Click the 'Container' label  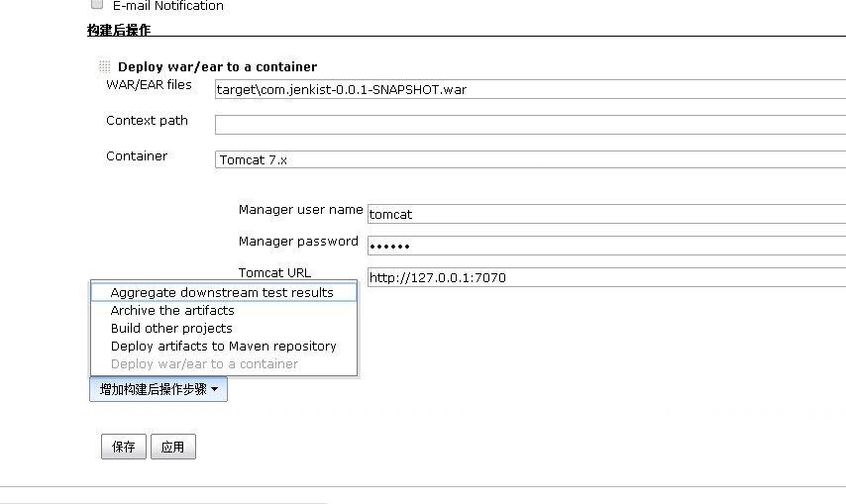coord(137,155)
